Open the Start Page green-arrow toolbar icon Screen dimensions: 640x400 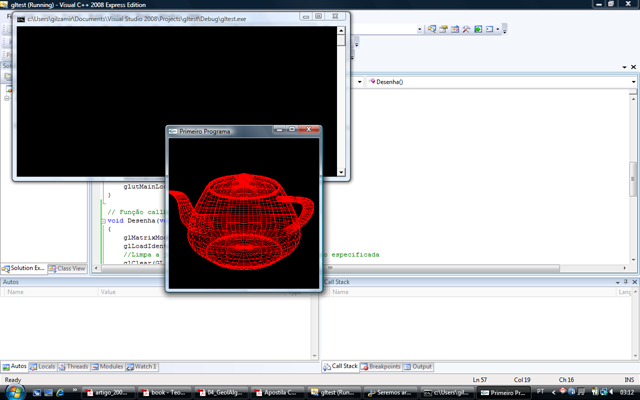[478, 29]
